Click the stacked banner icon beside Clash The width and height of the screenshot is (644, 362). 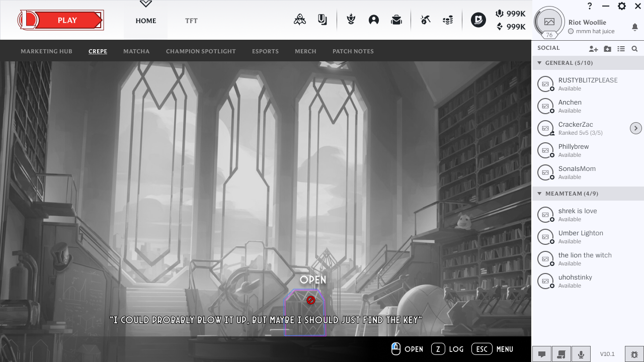[x=323, y=20]
